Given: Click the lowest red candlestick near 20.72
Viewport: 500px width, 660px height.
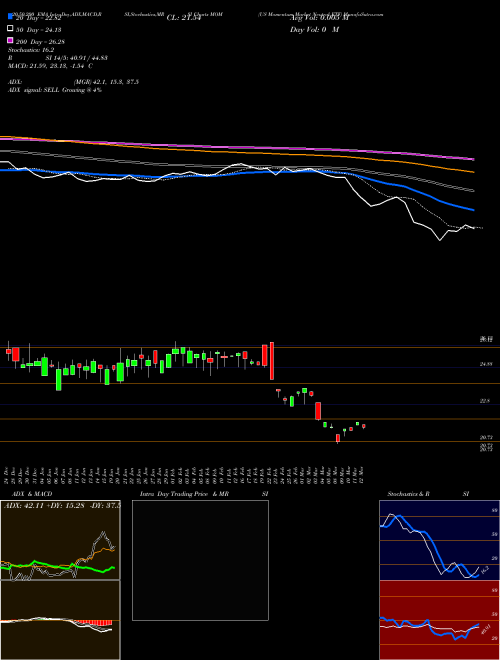Looking at the screenshot, I should (338, 439).
